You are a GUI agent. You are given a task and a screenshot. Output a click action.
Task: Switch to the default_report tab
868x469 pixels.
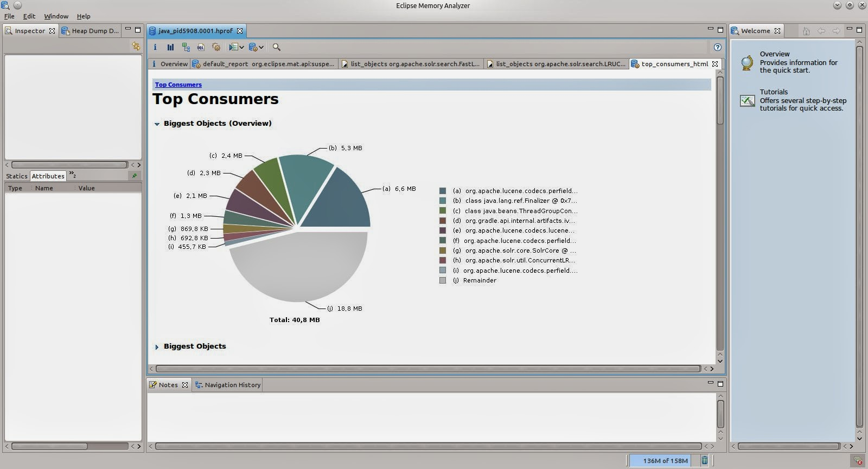[264, 64]
